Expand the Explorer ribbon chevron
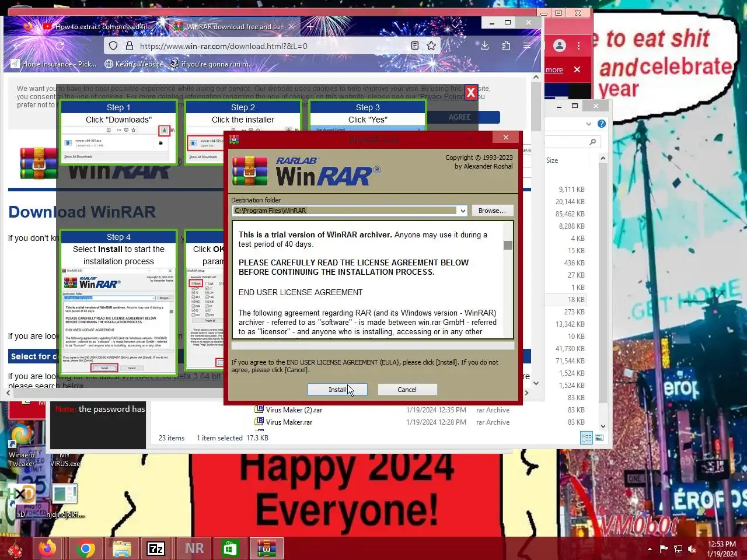The height and width of the screenshot is (560, 747). 588,124
